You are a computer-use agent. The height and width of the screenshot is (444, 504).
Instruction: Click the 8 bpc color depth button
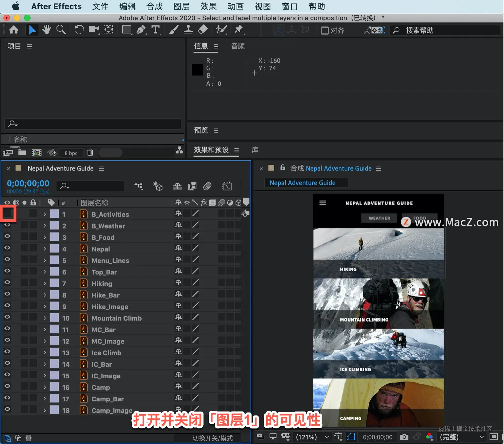71,153
